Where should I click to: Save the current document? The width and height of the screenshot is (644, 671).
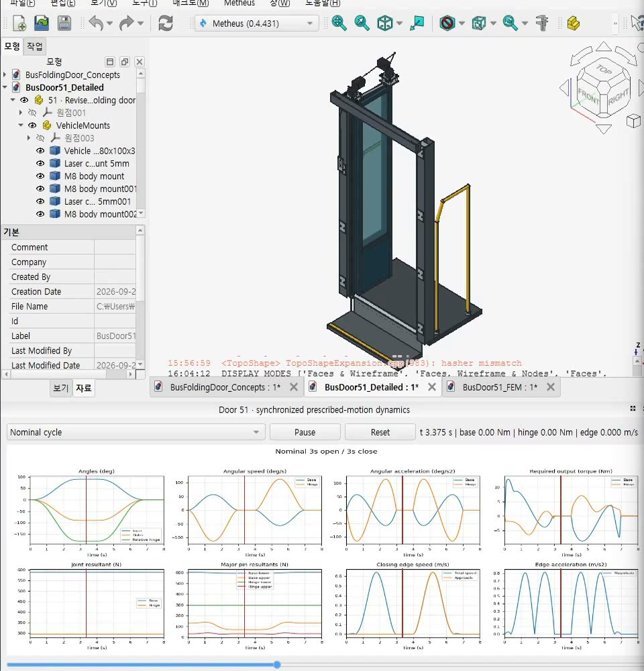(64, 23)
